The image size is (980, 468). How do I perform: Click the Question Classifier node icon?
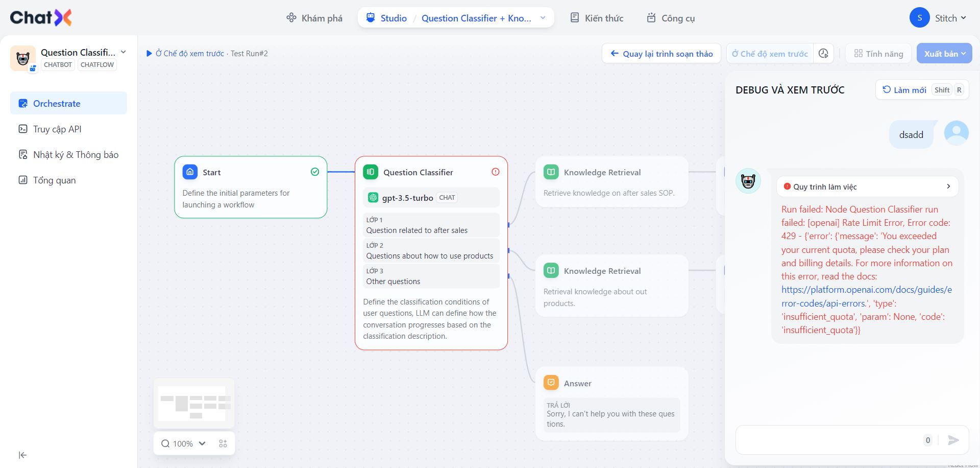(x=371, y=172)
